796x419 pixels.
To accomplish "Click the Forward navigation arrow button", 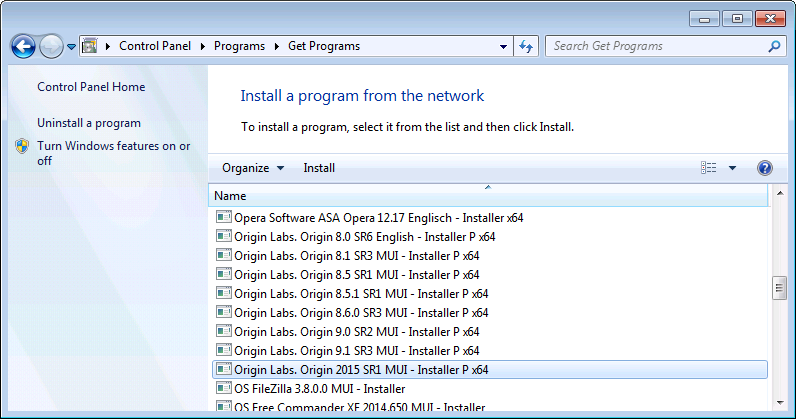I will (x=51, y=46).
